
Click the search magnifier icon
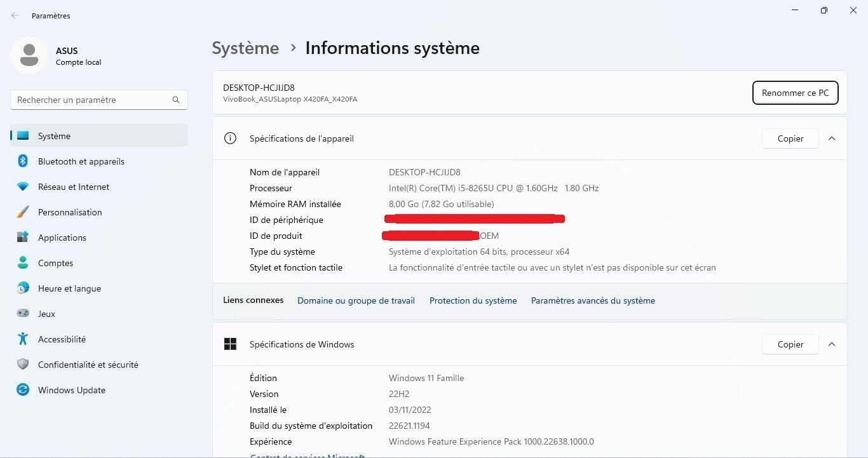point(176,100)
